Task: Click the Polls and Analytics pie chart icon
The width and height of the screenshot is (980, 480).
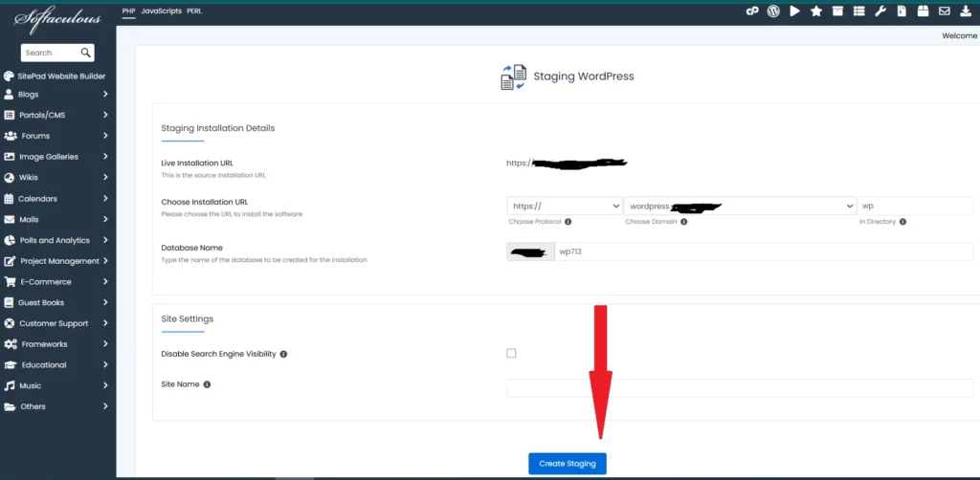Action: point(9,240)
